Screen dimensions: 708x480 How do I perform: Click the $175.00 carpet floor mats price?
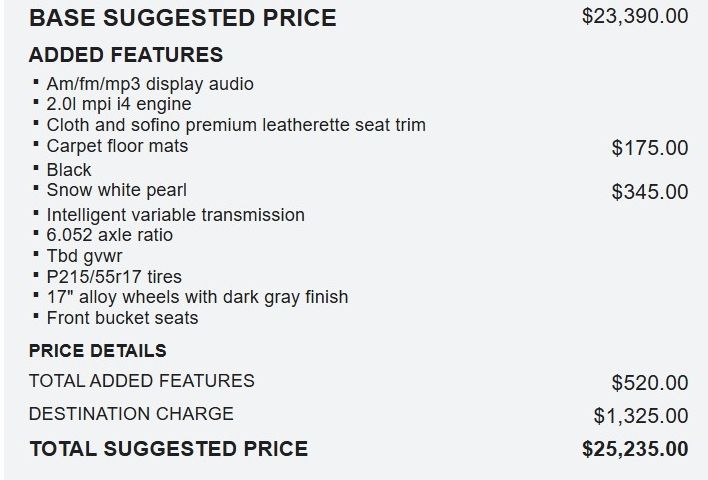point(650,148)
